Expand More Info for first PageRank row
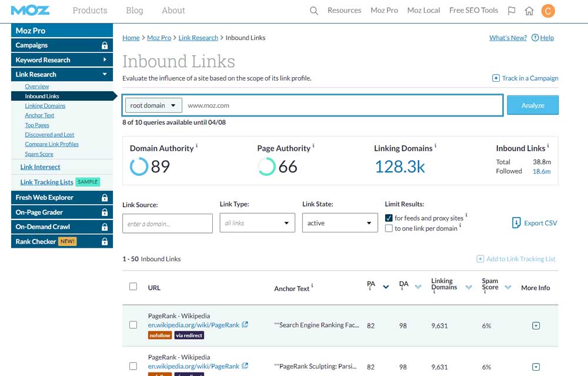This screenshot has height=376, width=588. (536, 326)
